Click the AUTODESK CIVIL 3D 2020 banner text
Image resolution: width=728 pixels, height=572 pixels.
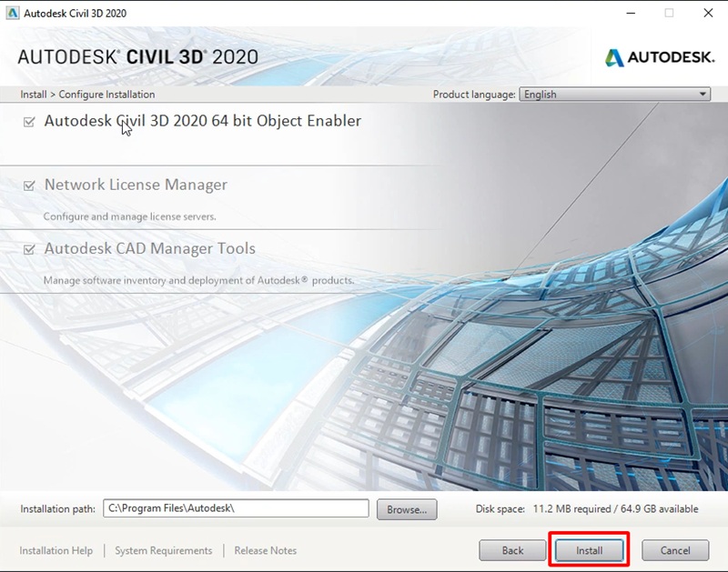136,55
